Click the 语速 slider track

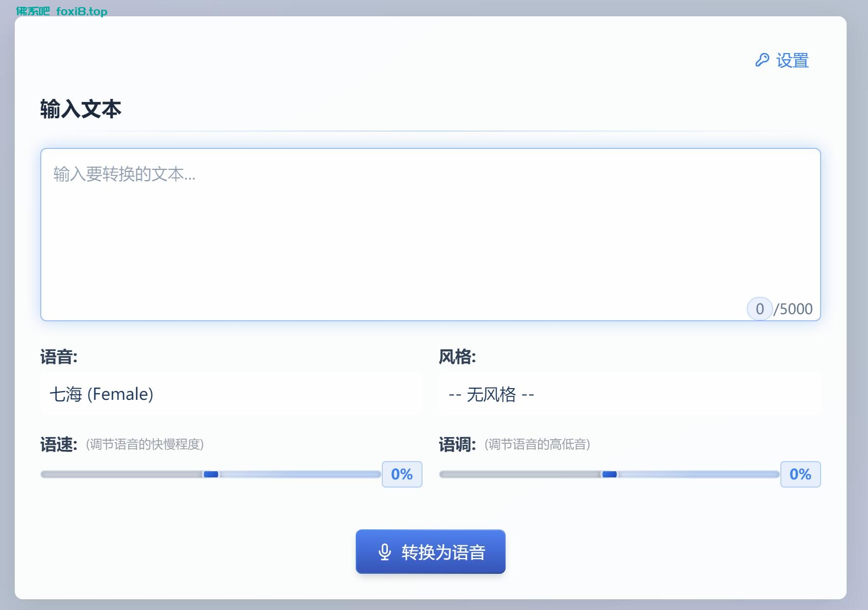(127, 474)
